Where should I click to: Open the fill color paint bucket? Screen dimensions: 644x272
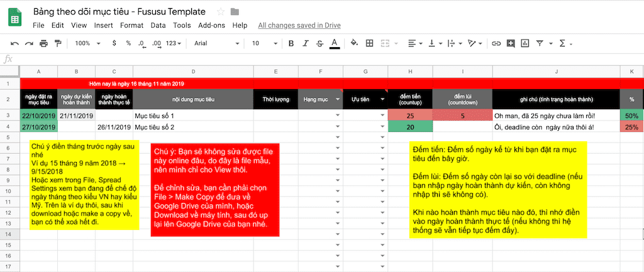(x=354, y=43)
